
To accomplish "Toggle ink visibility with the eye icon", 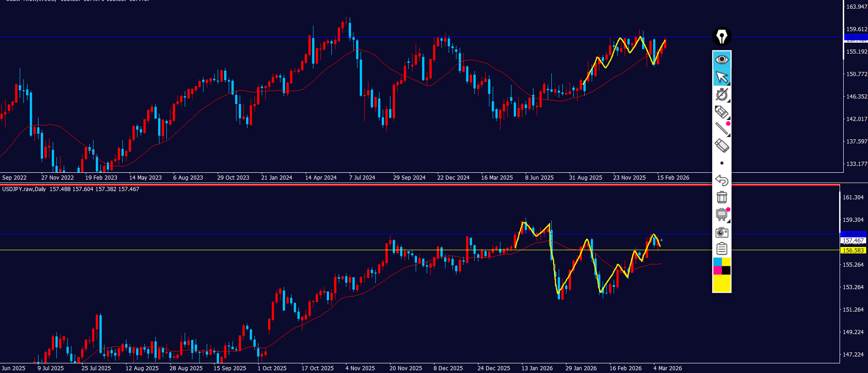I will point(721,60).
